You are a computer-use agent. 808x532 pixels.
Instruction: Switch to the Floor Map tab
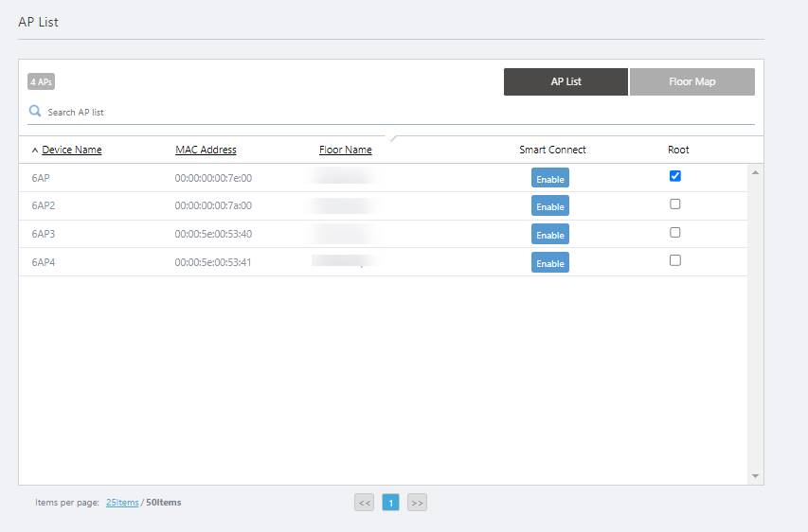pyautogui.click(x=691, y=82)
